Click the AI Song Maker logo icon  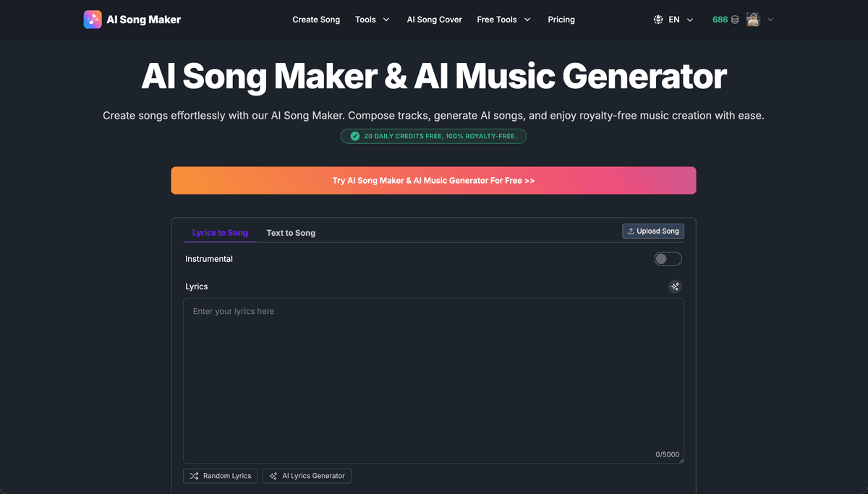pyautogui.click(x=93, y=20)
